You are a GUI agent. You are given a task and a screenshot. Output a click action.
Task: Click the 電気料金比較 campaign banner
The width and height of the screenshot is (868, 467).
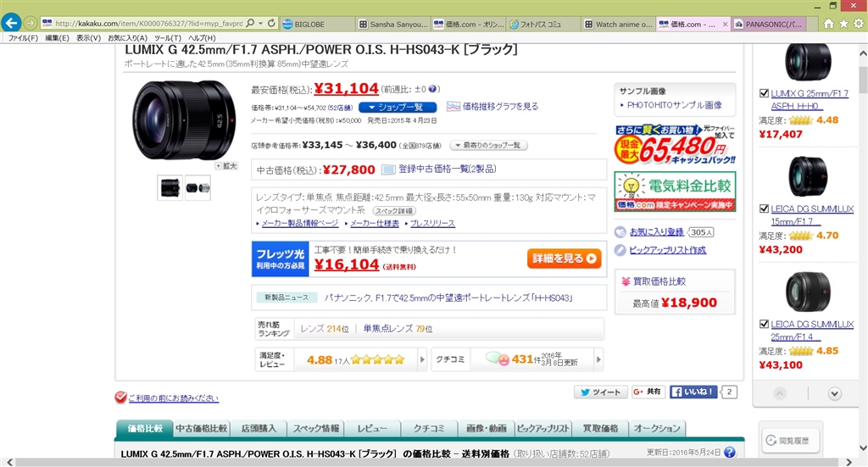point(675,192)
